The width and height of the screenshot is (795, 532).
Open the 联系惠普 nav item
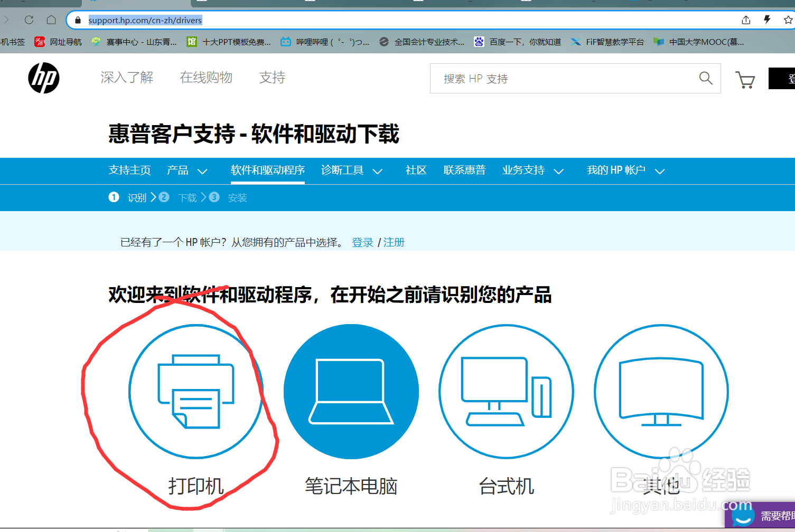pos(464,170)
